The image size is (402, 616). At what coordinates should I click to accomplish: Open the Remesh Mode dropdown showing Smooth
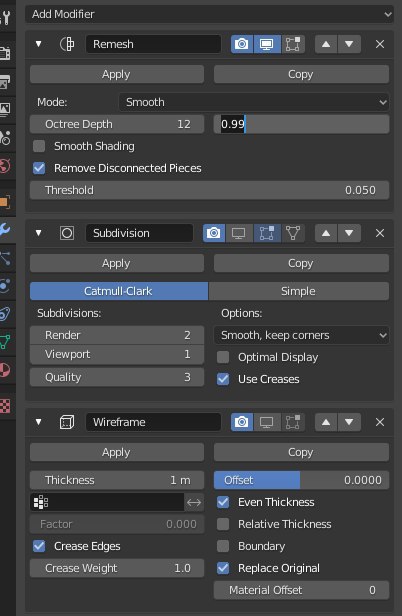[x=254, y=102]
